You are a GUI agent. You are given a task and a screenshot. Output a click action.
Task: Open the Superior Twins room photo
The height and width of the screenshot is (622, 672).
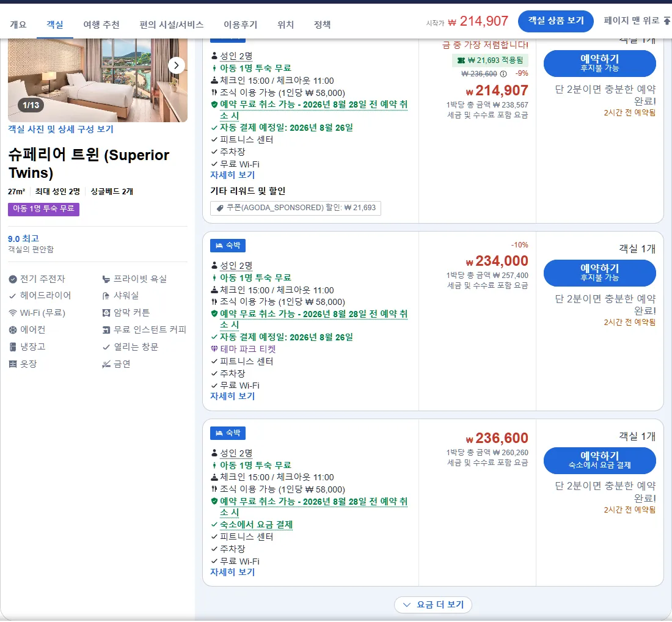pos(97,80)
